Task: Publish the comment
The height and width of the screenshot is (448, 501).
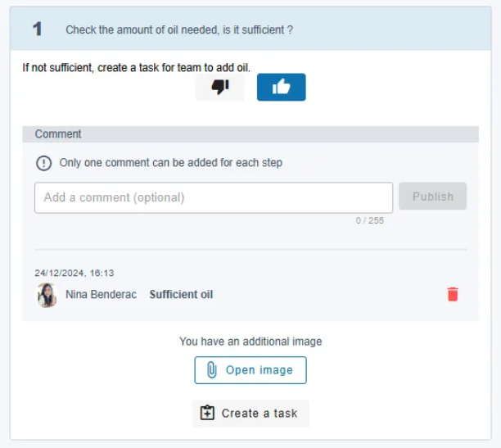Action: point(432,197)
